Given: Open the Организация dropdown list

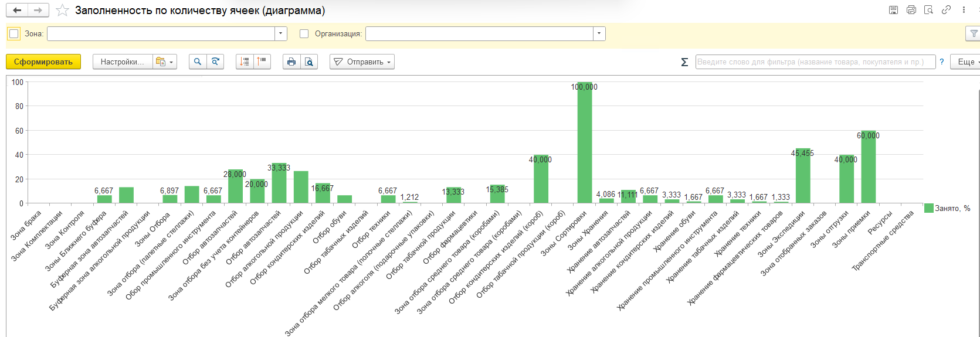Looking at the screenshot, I should [x=599, y=33].
